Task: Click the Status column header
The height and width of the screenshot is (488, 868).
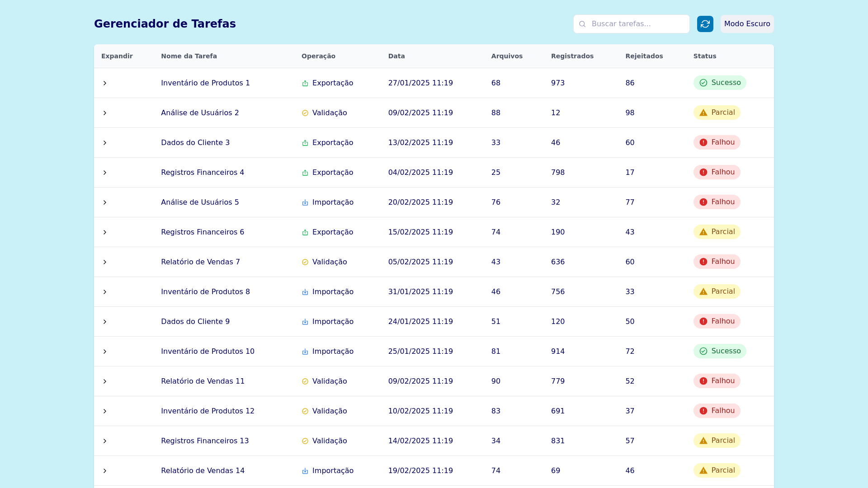Action: (x=704, y=56)
